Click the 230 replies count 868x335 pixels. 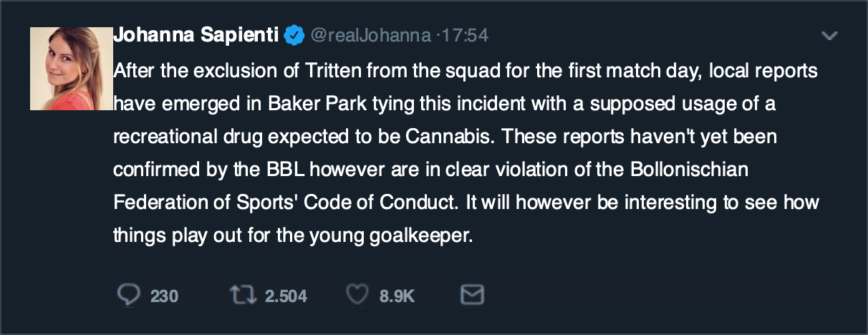[164, 296]
